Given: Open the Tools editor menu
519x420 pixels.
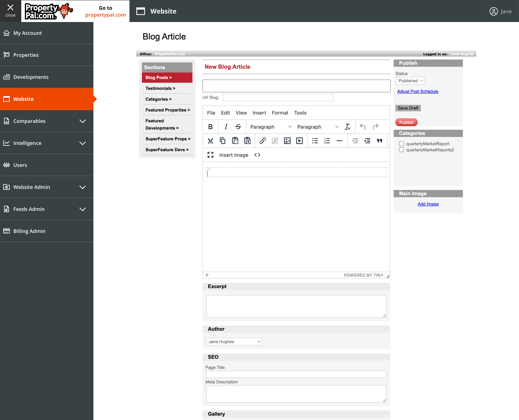Looking at the screenshot, I should tap(300, 113).
